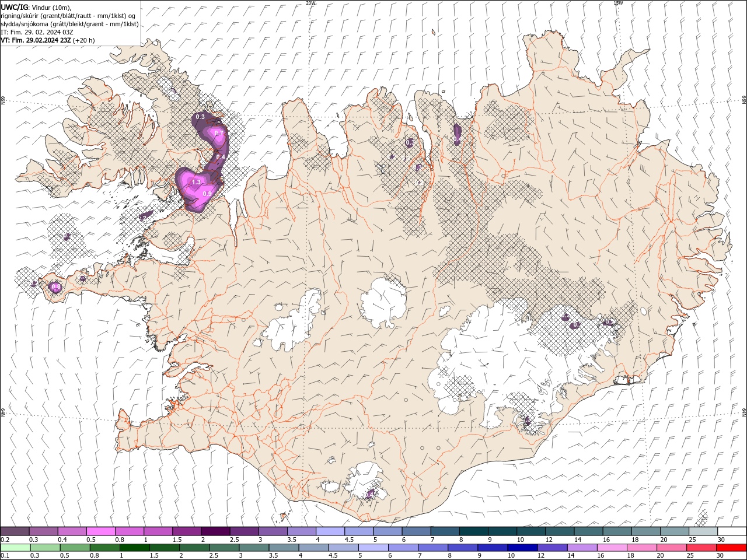The image size is (747, 560).
Task: Click the '0.9' precipitation value on the map
Action: tap(207, 194)
